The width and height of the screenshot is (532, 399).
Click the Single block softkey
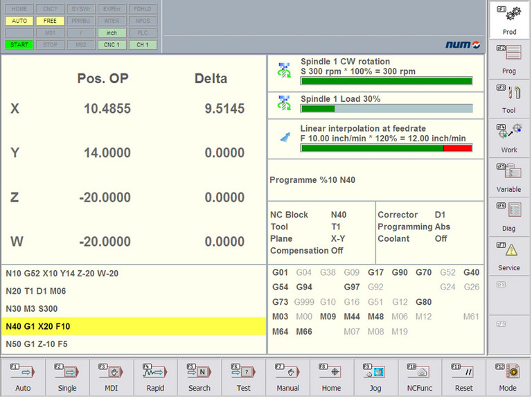67,377
